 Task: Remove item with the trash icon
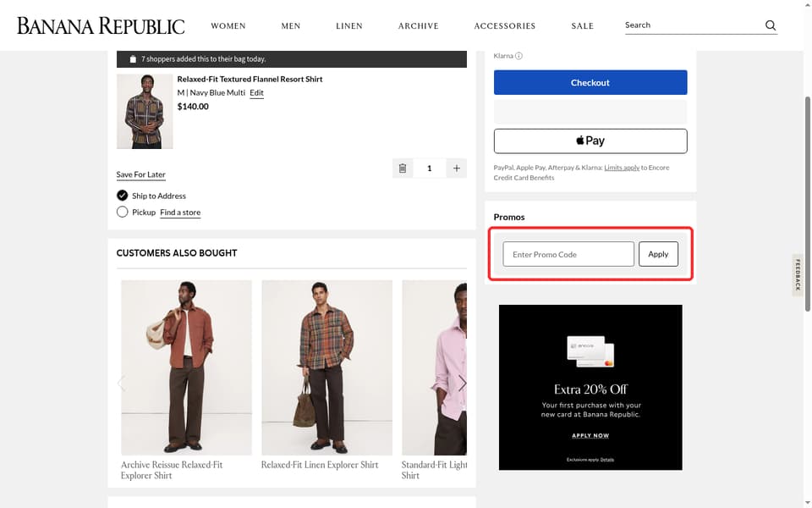click(403, 168)
